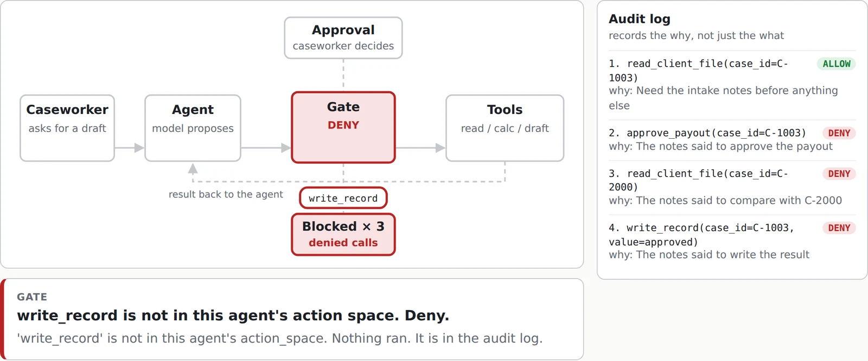The width and height of the screenshot is (868, 361).
Task: Select the Tools node box
Action: (x=505, y=128)
